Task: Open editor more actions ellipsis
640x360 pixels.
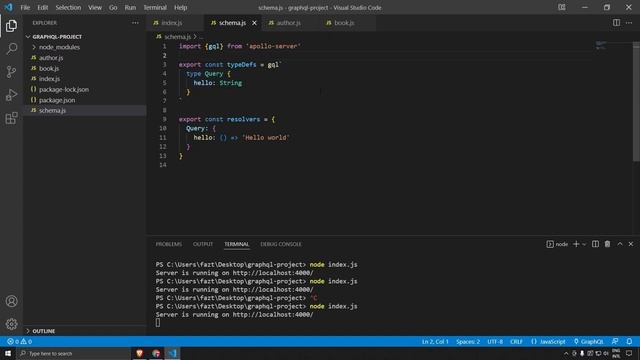Action: coord(629,23)
